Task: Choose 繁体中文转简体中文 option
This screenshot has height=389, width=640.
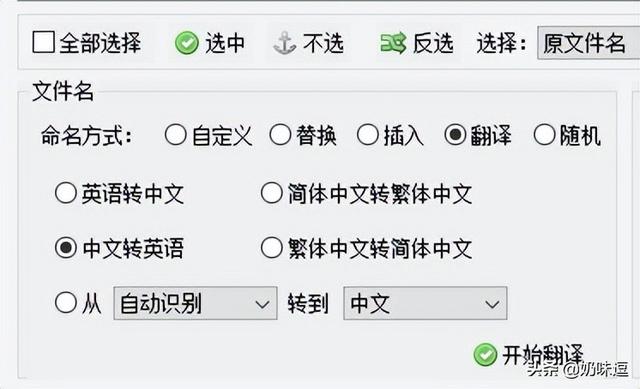Action: [x=272, y=247]
